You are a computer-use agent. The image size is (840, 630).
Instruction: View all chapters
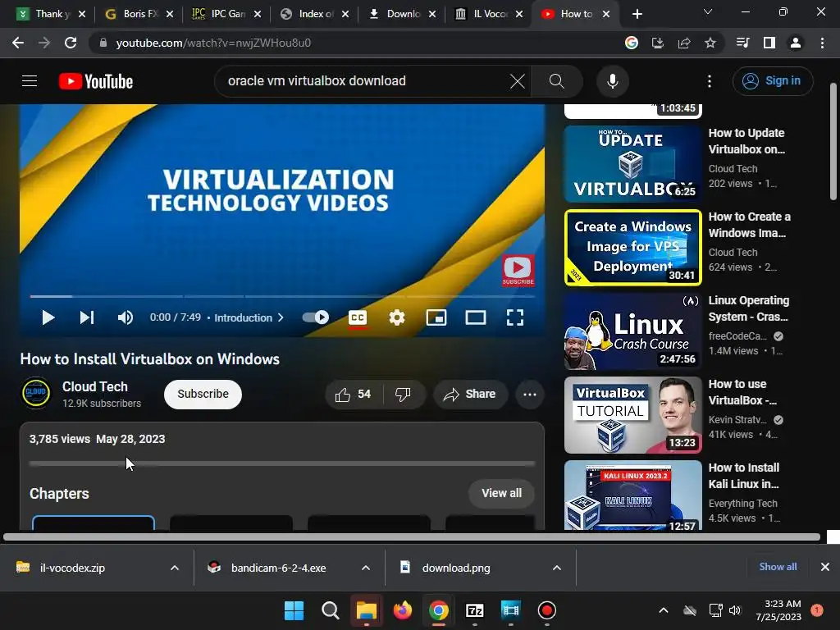tap(501, 493)
